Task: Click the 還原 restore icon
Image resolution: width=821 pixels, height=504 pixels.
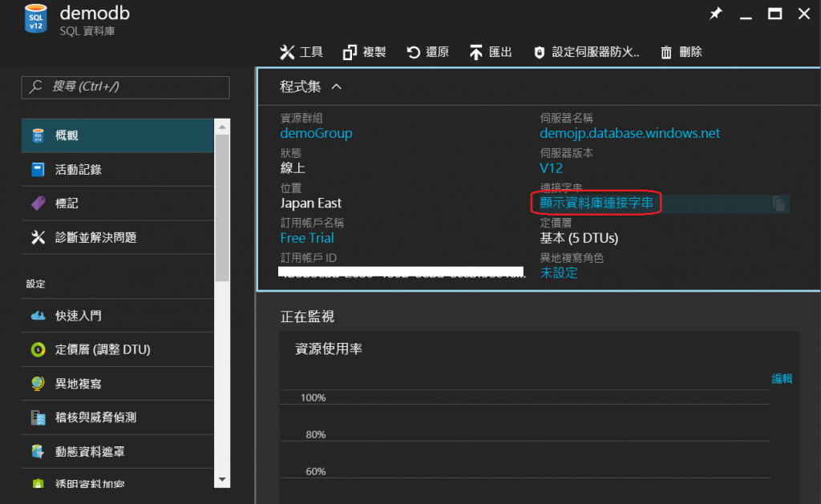Action: click(x=413, y=52)
